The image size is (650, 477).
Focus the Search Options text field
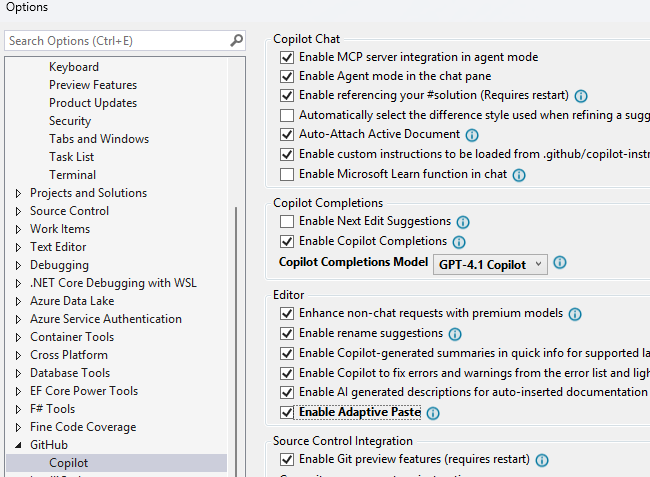point(118,41)
